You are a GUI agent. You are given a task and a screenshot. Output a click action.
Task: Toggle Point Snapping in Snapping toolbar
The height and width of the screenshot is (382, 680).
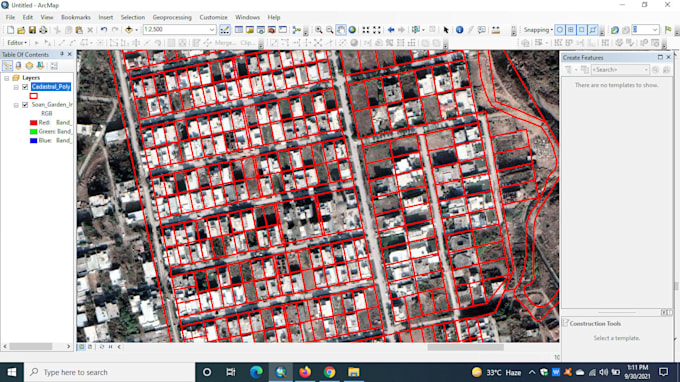click(560, 30)
